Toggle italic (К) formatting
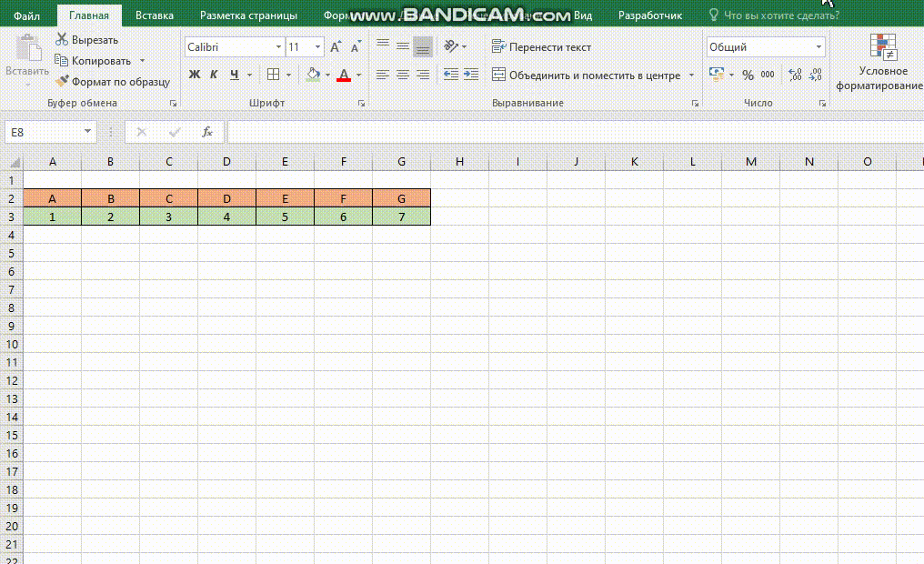This screenshot has height=564, width=924. [214, 75]
